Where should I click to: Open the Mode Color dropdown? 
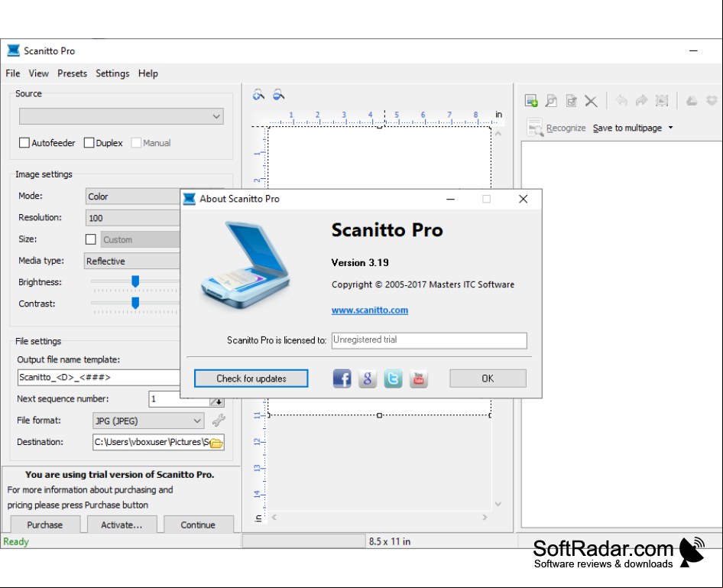pyautogui.click(x=133, y=197)
